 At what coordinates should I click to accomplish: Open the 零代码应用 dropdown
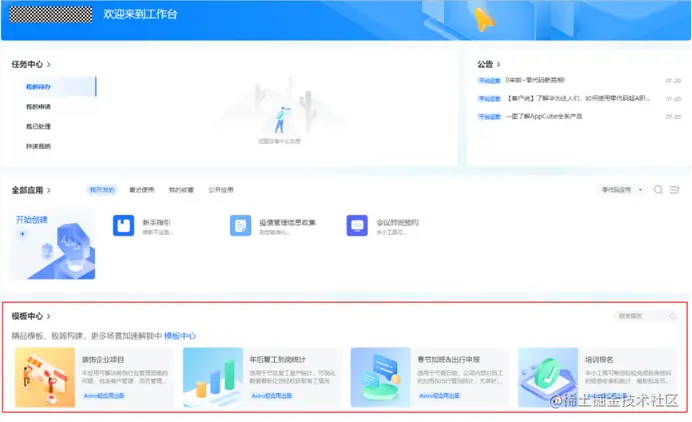[x=622, y=190]
